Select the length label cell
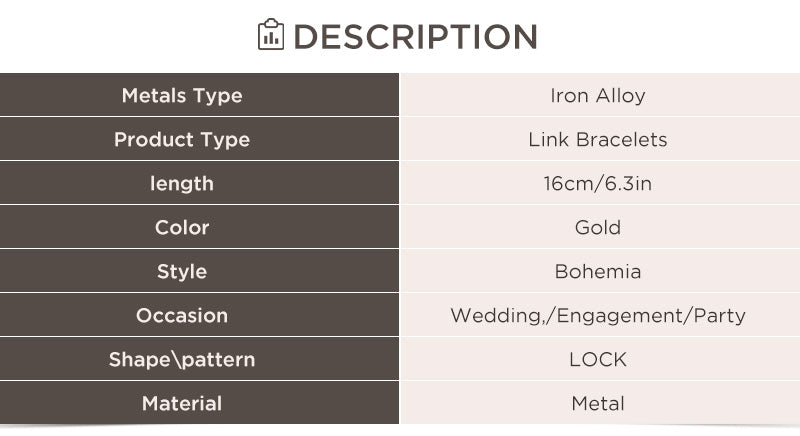The height and width of the screenshot is (436, 800). point(199,183)
